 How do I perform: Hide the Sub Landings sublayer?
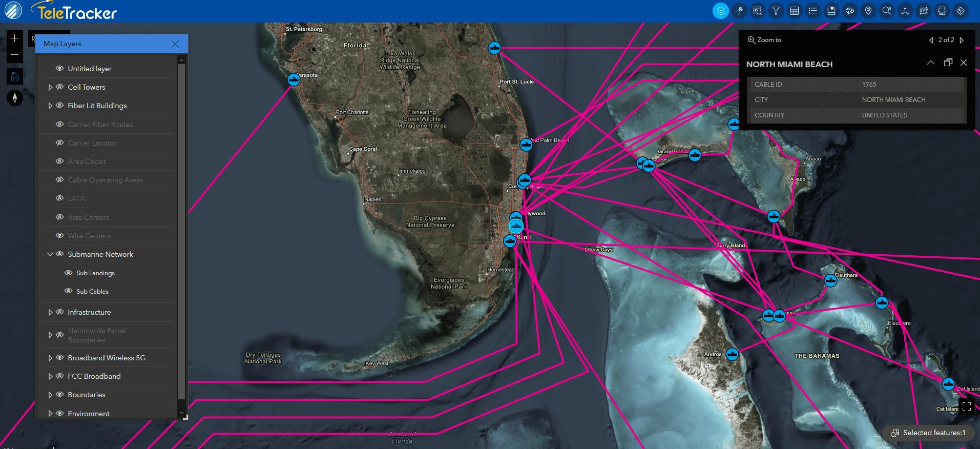tap(68, 273)
